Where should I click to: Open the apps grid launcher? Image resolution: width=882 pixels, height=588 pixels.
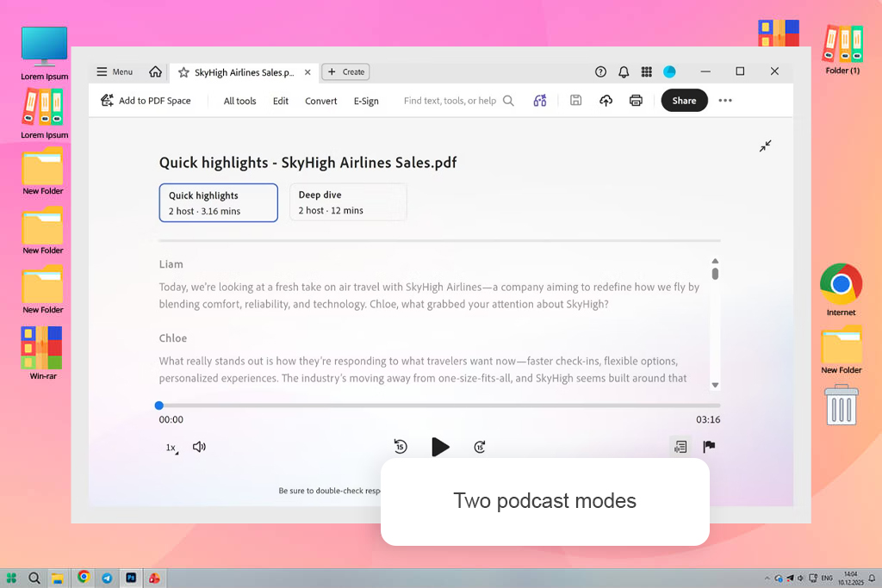click(x=647, y=72)
